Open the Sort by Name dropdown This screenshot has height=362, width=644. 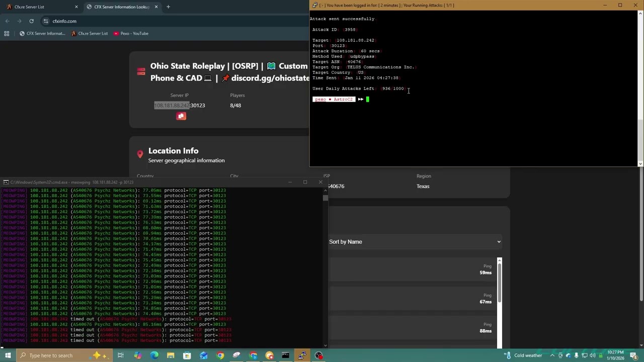415,242
